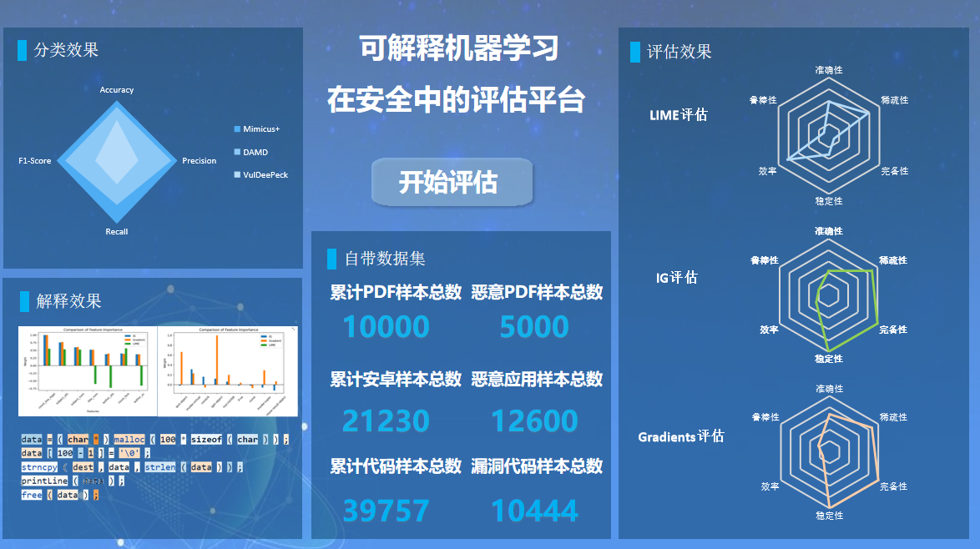Select the green IG评估 radar chart
Image resolution: width=980 pixels, height=549 pixels.
pos(829,295)
